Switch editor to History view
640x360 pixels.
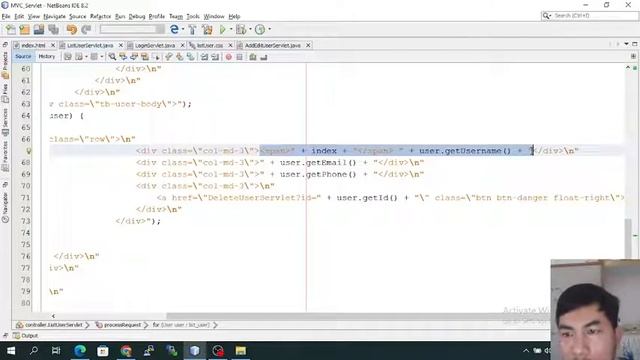coord(47,57)
